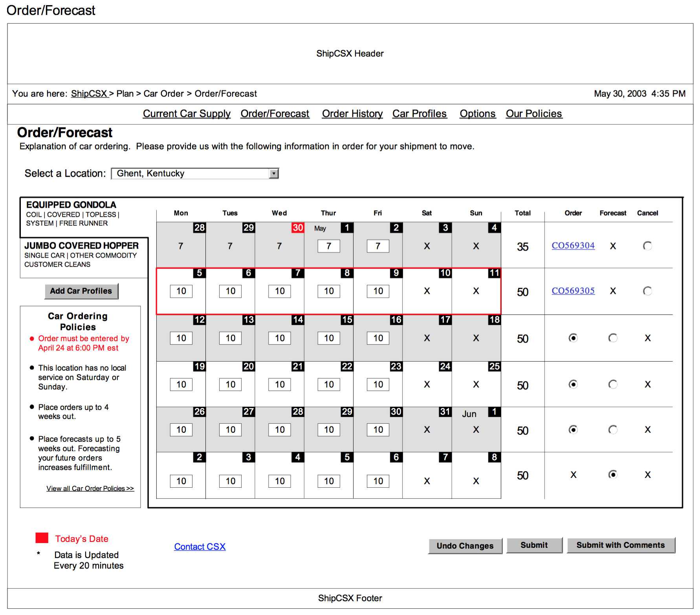Open the Our Policies page

click(x=534, y=114)
